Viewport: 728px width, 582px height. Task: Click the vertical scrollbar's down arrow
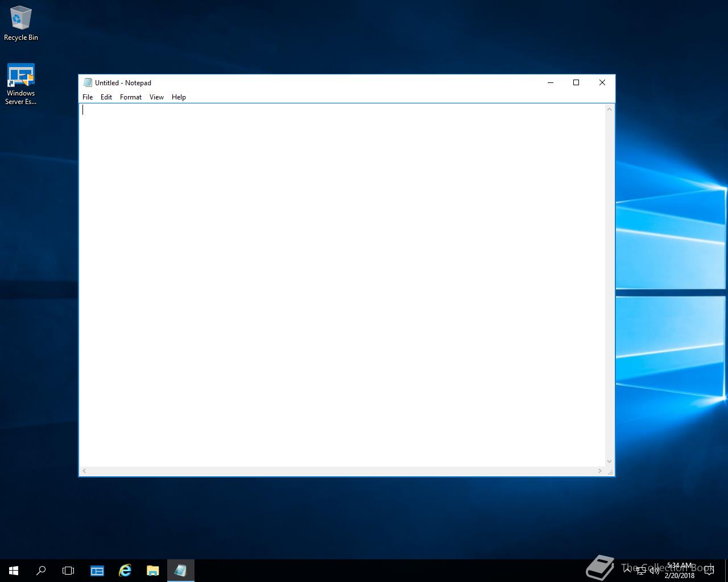point(609,462)
